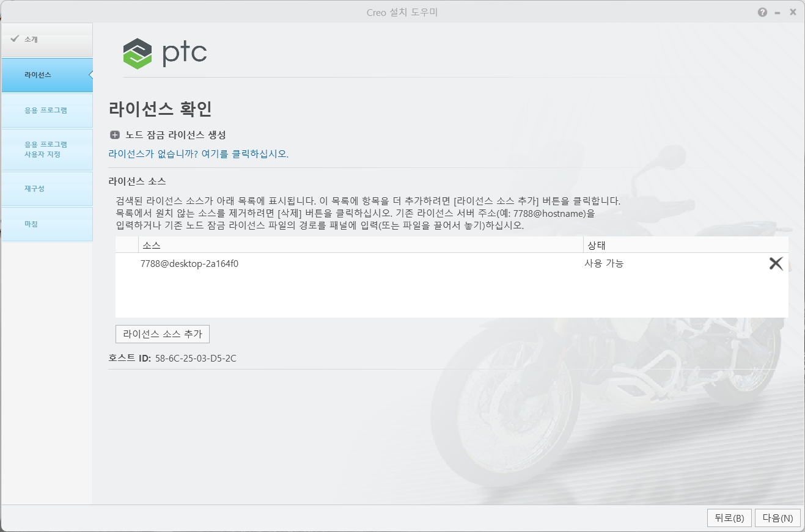805x532 pixels.
Task: Click the PTC logo
Action: (x=165, y=53)
